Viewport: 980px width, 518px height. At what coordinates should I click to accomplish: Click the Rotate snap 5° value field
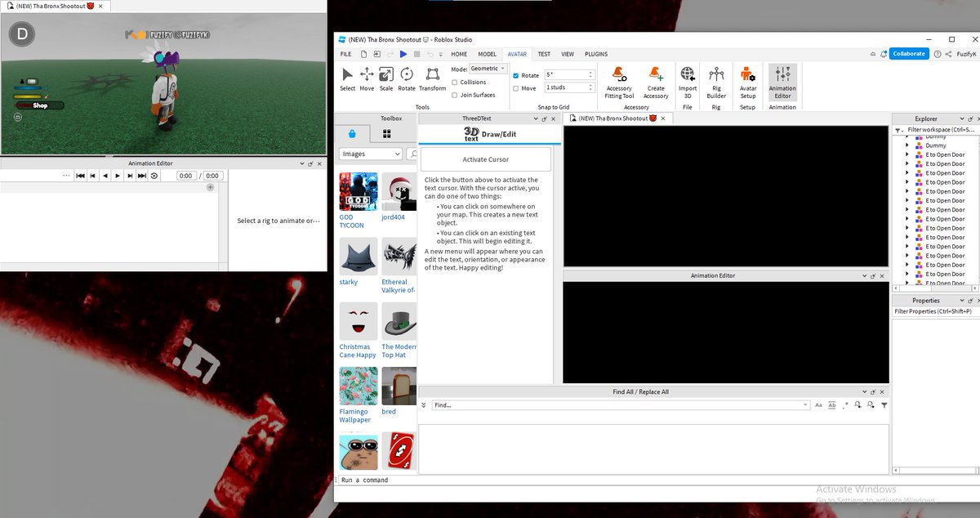pyautogui.click(x=569, y=75)
